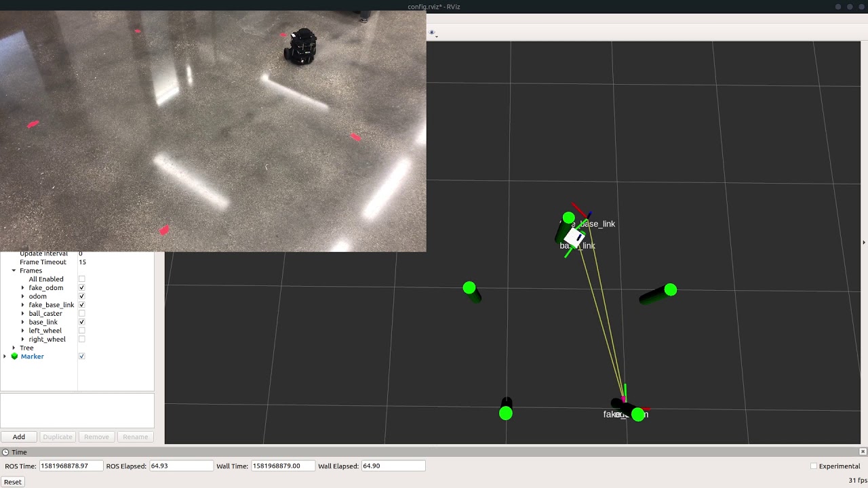This screenshot has width=868, height=488.
Task: Click the white robot marker in 3D view
Action: click(x=574, y=237)
